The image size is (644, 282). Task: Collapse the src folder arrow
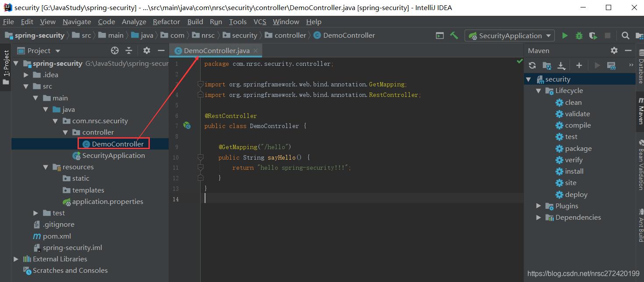26,86
